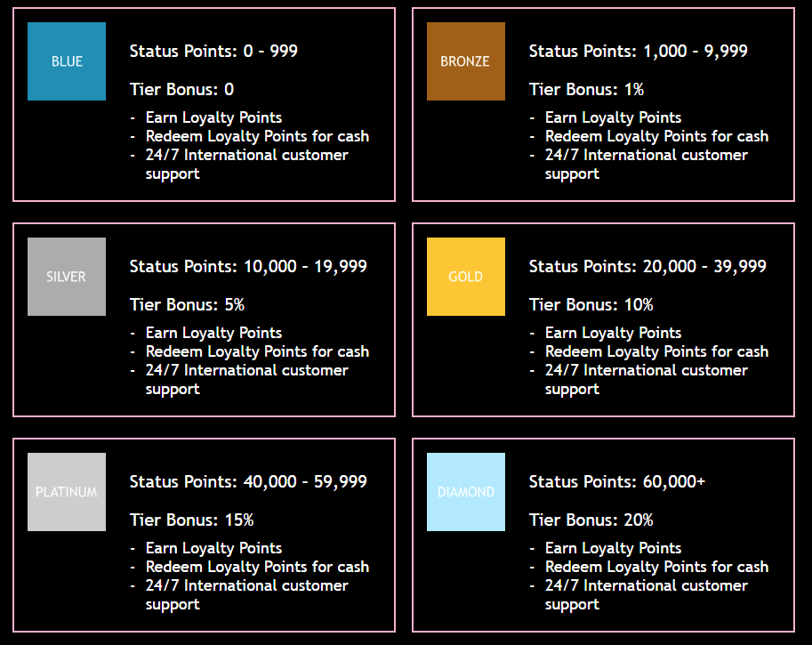Select the Tier Bonus 20% text
This screenshot has height=645, width=812.
pyautogui.click(x=591, y=520)
